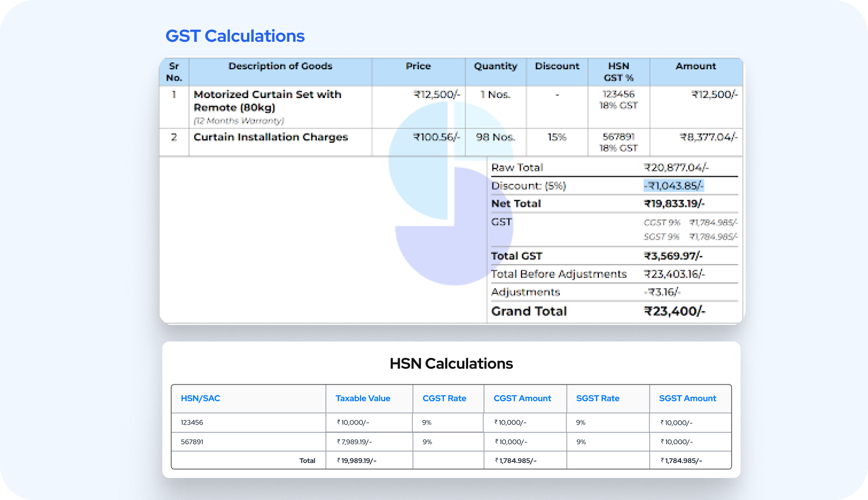Click the Quantity column header
This screenshot has height=500, width=868.
pyautogui.click(x=495, y=66)
